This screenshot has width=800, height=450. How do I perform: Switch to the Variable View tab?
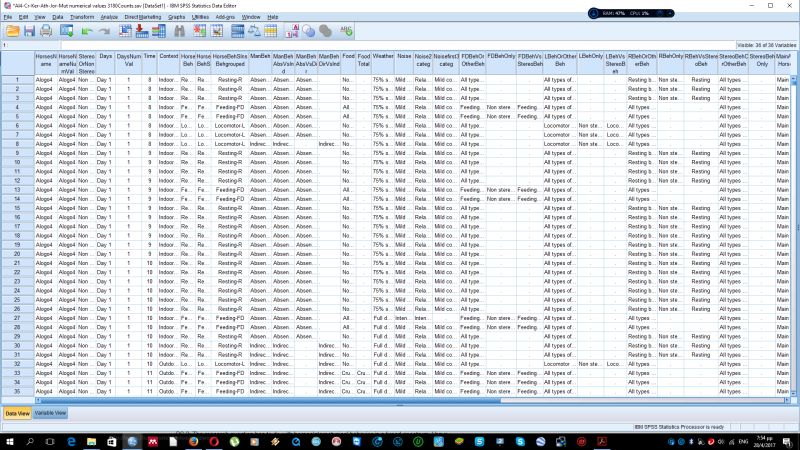click(x=50, y=413)
